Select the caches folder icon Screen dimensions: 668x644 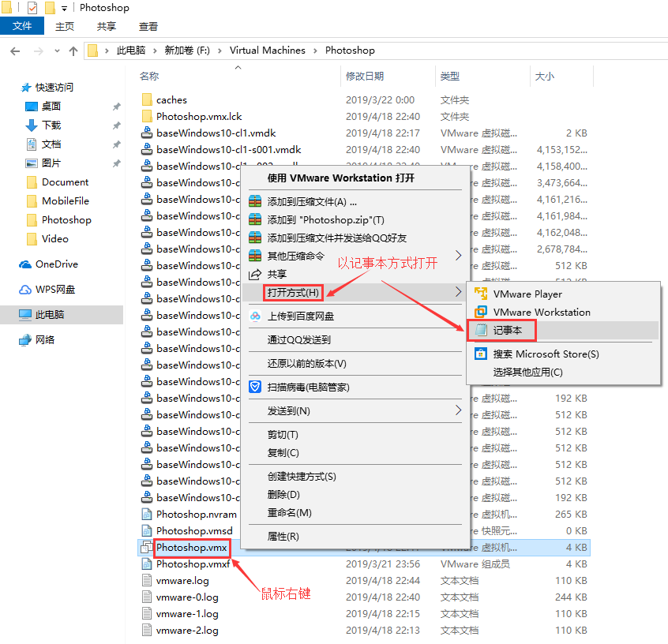(x=147, y=99)
